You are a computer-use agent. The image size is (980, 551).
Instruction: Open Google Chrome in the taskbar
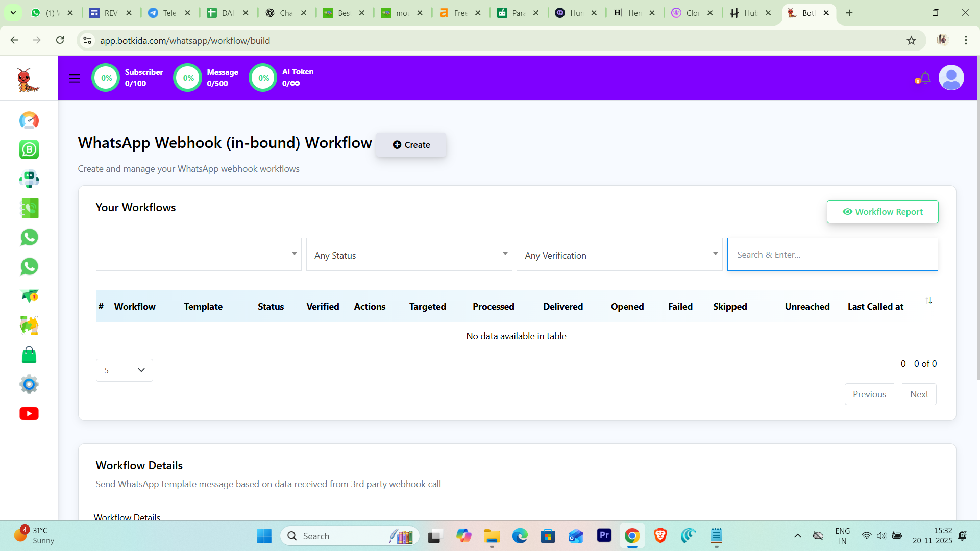[x=632, y=536]
